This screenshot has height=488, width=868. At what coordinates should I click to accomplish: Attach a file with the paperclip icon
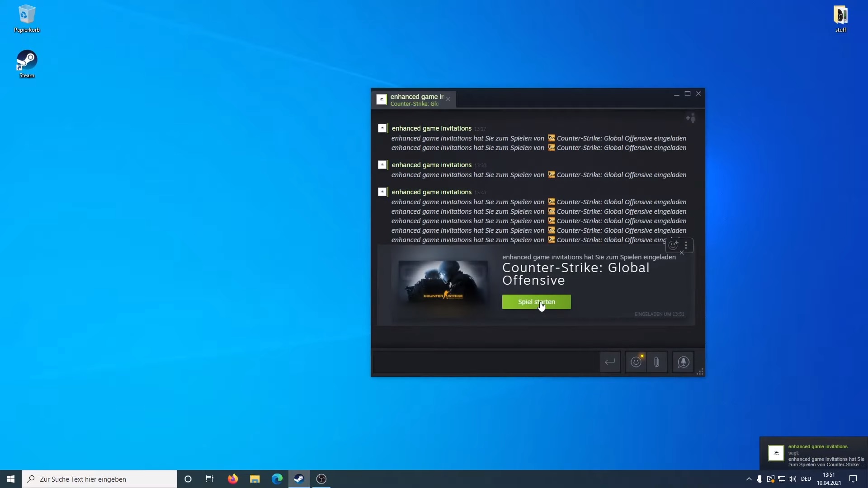click(x=657, y=362)
